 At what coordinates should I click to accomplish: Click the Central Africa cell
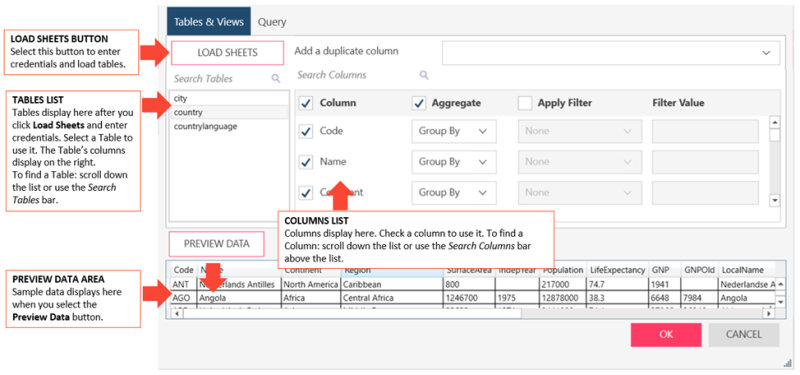[392, 297]
